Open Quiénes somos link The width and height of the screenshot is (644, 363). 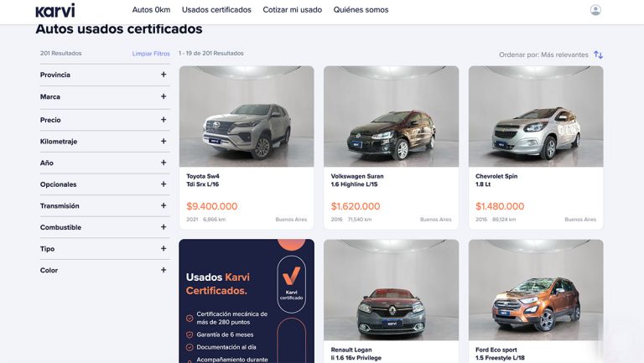(361, 10)
